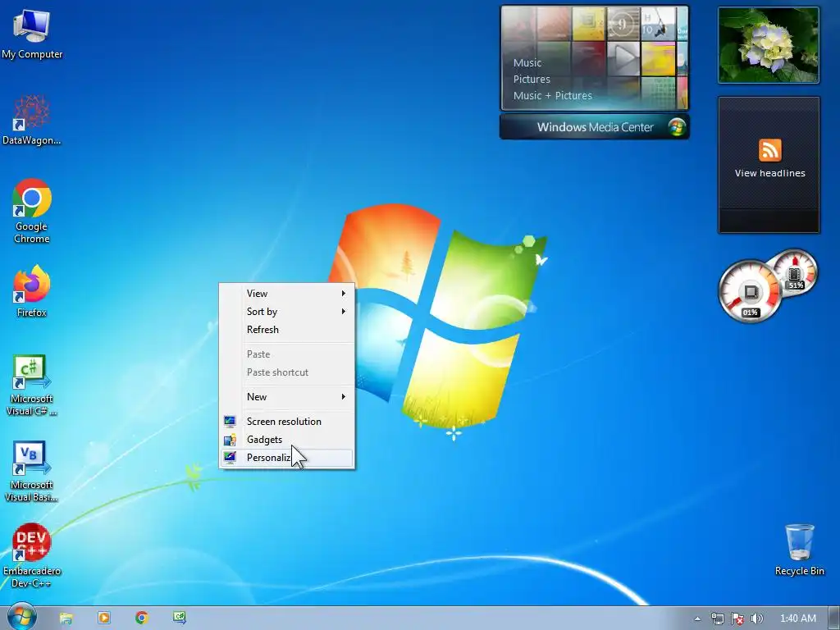Click the Show desktop strip at the taskbar end
The height and width of the screenshot is (630, 840).
(834, 618)
